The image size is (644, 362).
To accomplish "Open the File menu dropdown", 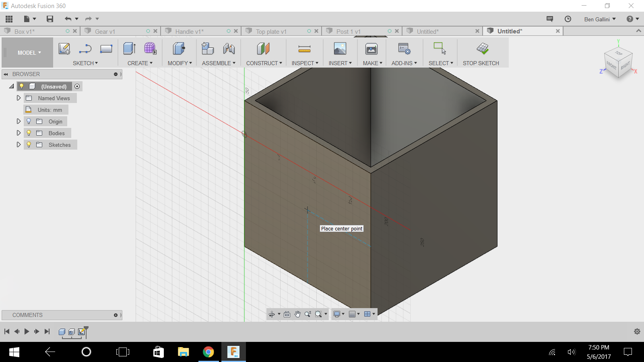I will [30, 19].
